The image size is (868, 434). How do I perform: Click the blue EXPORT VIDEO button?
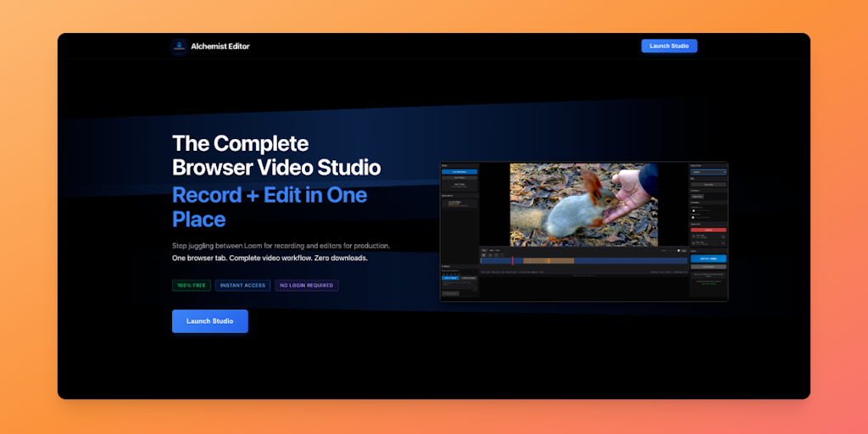pyautogui.click(x=708, y=259)
